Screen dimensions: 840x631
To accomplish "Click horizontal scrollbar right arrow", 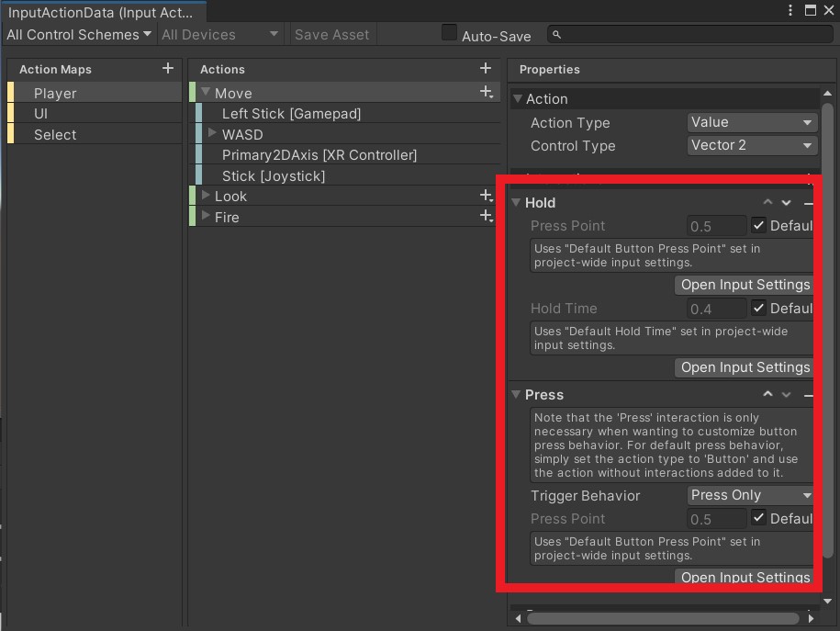I will [x=811, y=618].
